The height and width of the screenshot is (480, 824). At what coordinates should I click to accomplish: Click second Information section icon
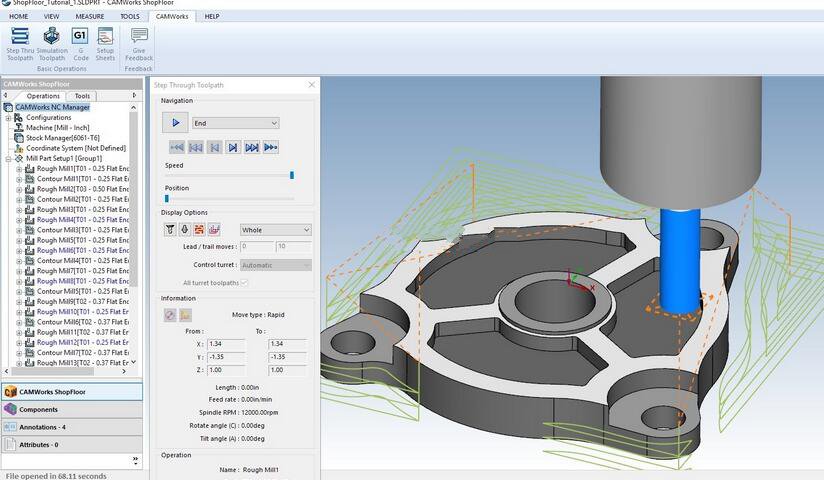click(185, 315)
